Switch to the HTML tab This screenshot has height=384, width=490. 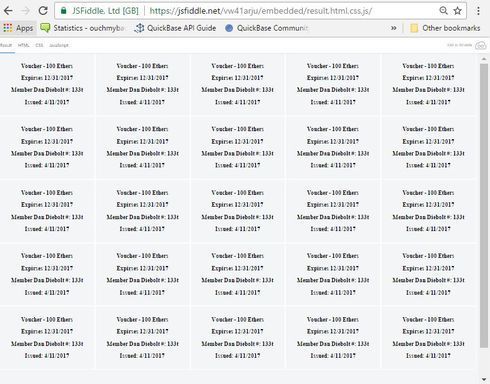[23, 45]
